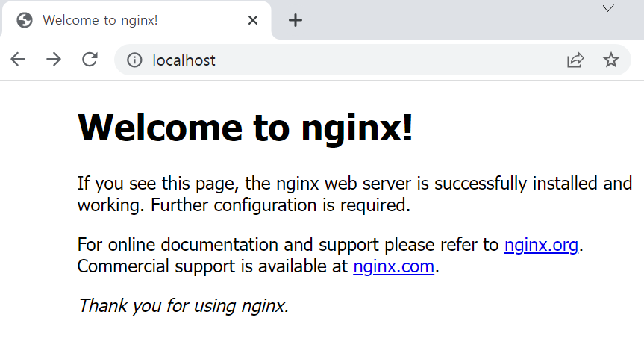Open a new tab with plus button
644x359 pixels.
tap(296, 20)
